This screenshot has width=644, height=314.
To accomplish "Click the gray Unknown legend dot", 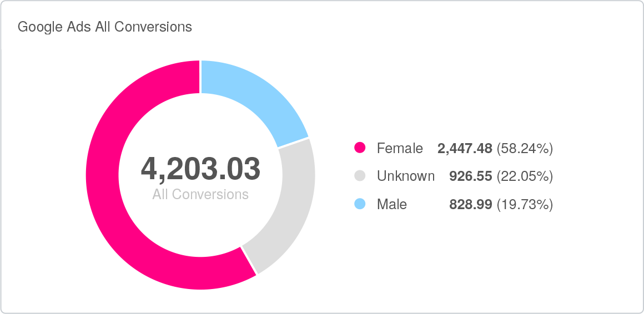I will point(360,176).
